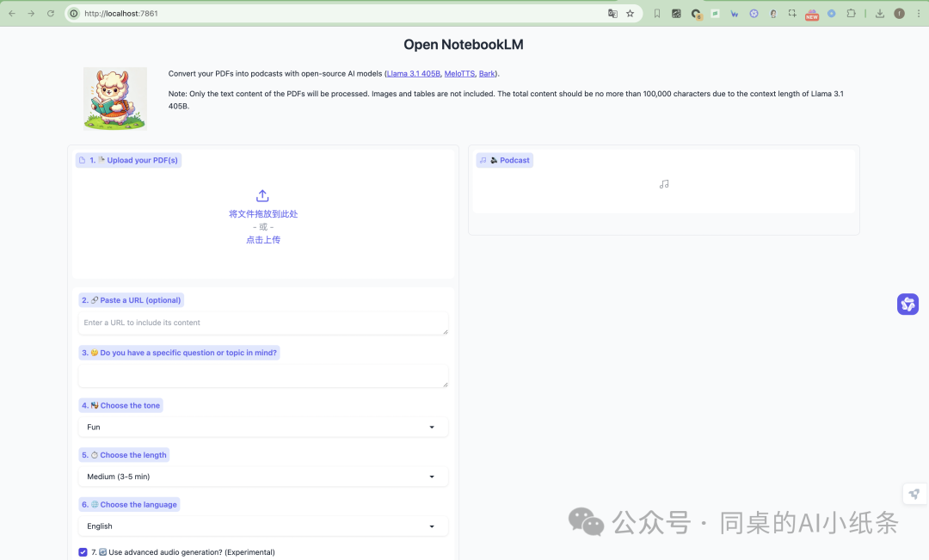Click the address bar URL localhost:7861
929x560 pixels.
click(121, 13)
